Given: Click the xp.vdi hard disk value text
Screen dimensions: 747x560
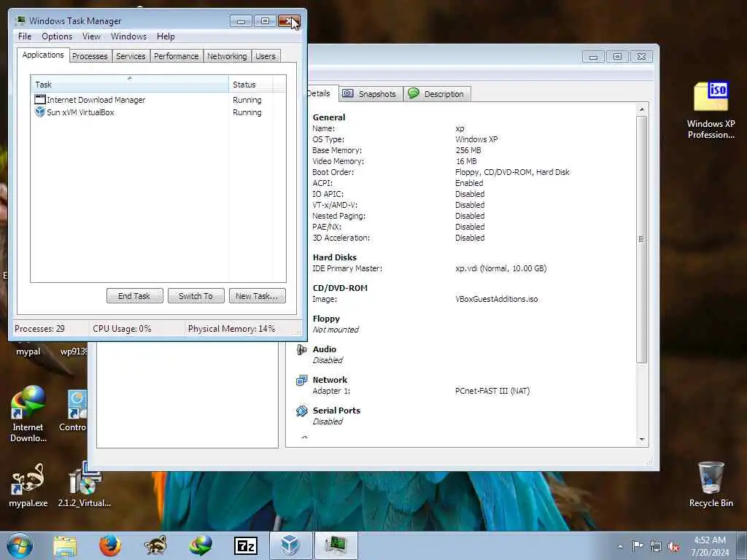Looking at the screenshot, I should 500,268.
